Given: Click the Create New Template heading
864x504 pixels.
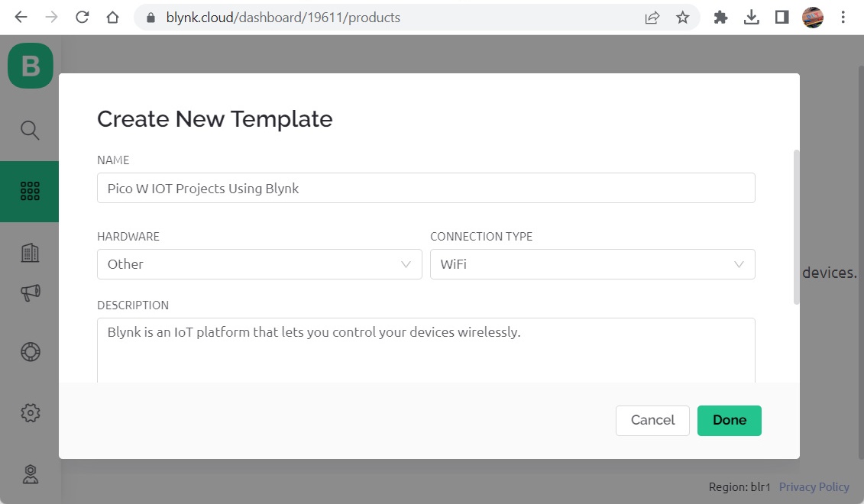Looking at the screenshot, I should [215, 119].
